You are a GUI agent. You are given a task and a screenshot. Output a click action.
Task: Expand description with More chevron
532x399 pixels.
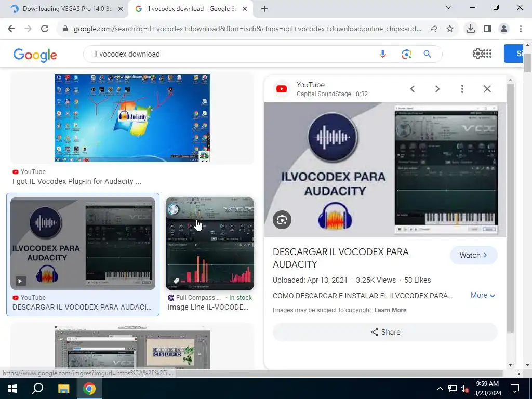tap(483, 296)
